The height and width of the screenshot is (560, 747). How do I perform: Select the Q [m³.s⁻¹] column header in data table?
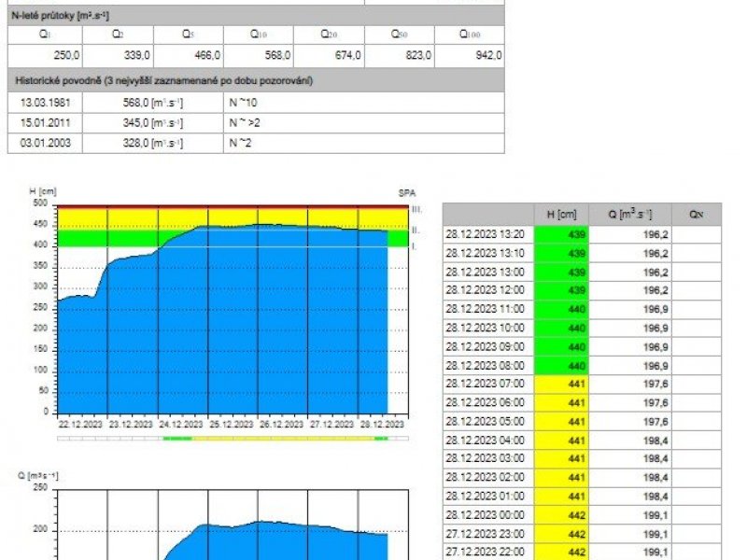click(629, 214)
